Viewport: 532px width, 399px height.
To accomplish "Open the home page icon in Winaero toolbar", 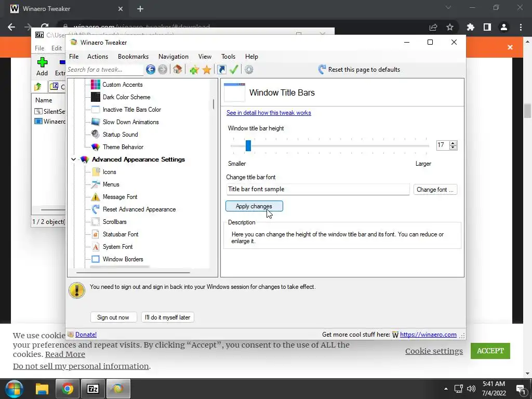I will click(178, 69).
